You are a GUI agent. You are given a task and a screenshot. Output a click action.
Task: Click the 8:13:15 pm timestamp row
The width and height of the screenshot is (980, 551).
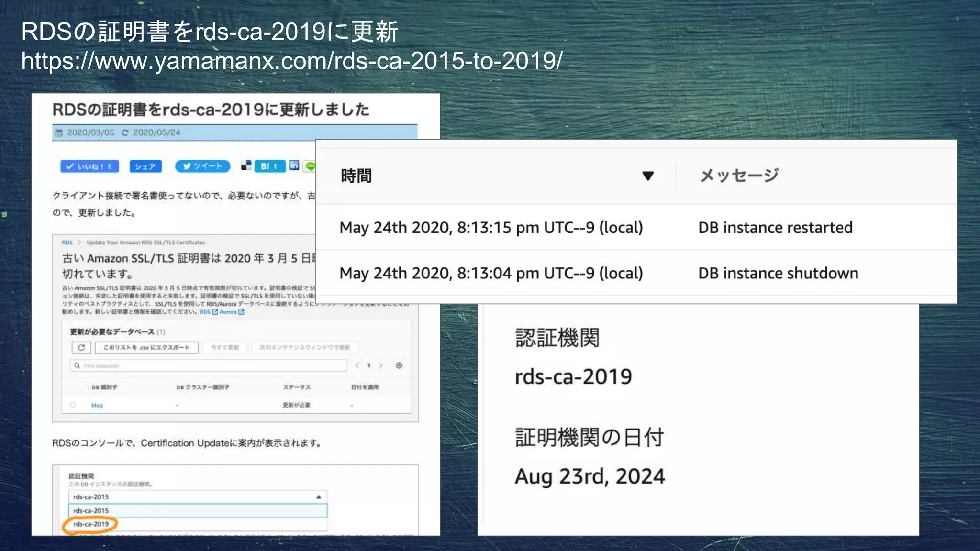[x=491, y=227]
